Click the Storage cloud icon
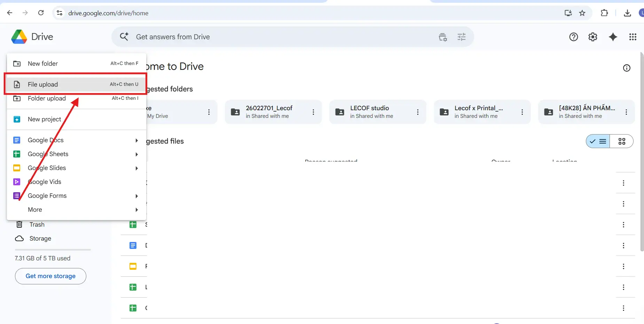 [x=19, y=238]
